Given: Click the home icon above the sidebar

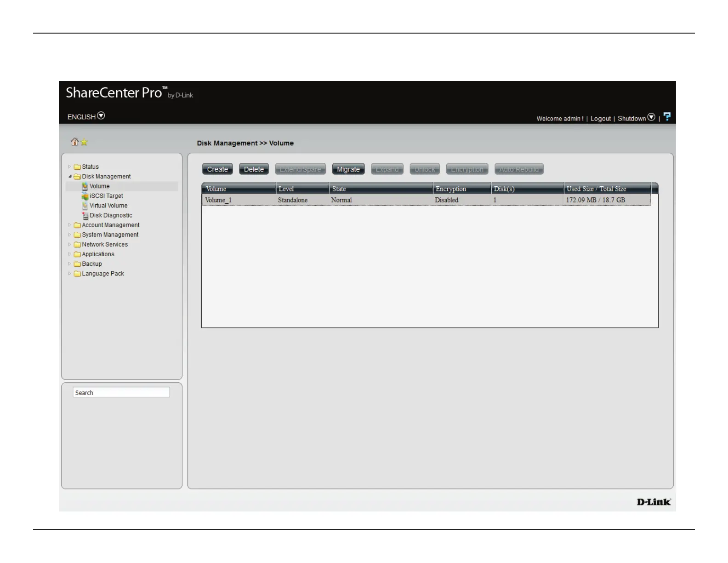Looking at the screenshot, I should [74, 142].
